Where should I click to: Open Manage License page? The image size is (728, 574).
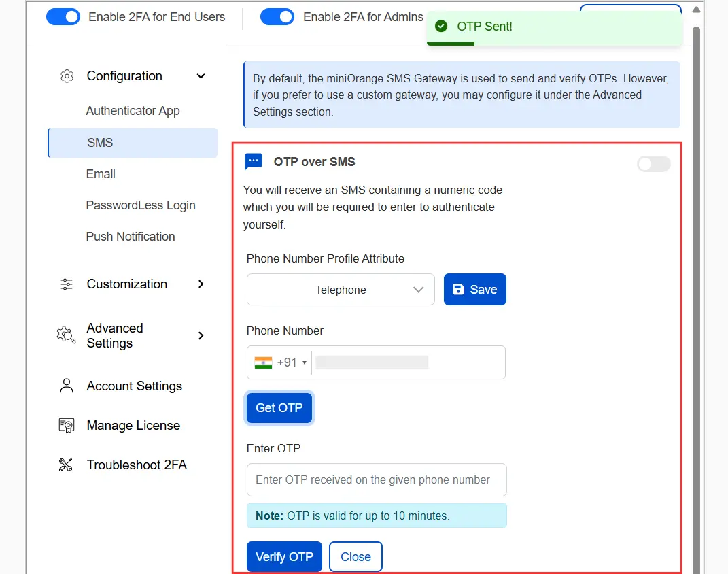tap(133, 425)
